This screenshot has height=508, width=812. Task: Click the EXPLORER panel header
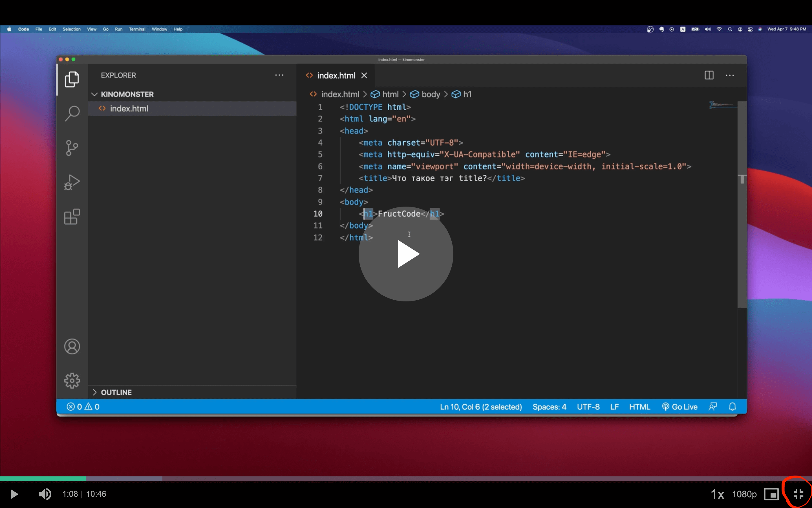pos(118,75)
